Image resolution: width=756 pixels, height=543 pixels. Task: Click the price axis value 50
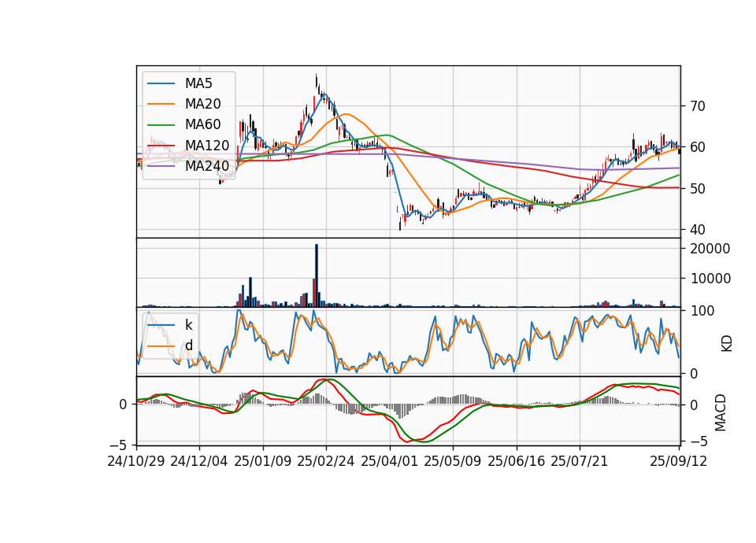[698, 189]
